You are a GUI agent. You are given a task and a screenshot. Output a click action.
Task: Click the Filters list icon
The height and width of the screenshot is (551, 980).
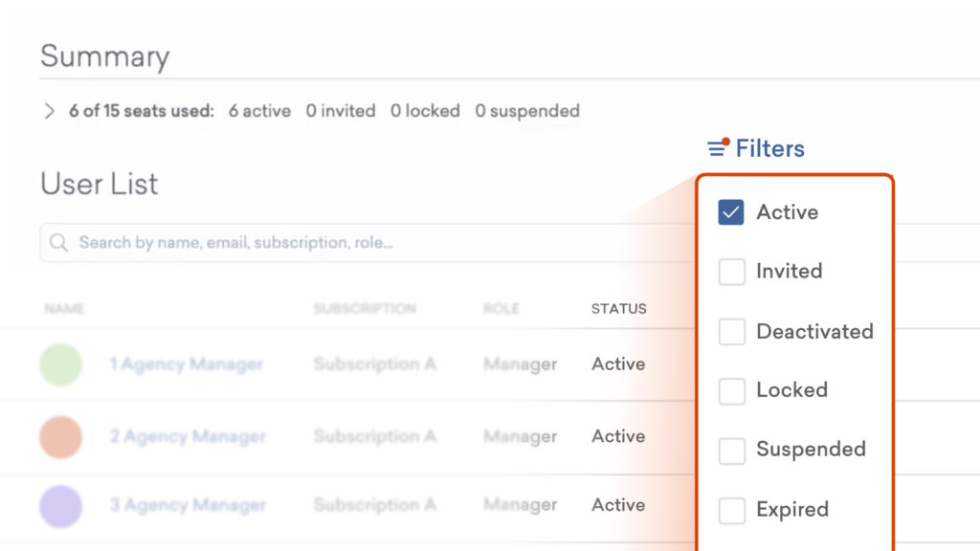pyautogui.click(x=717, y=148)
